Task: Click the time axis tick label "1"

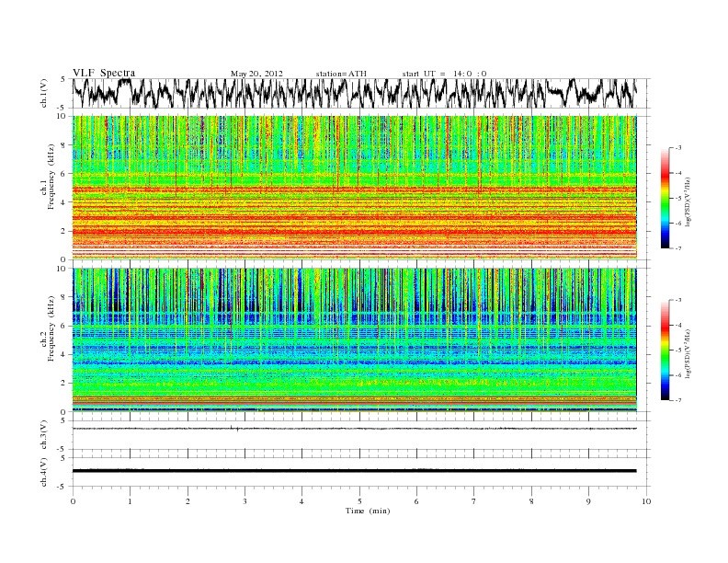Action: [130, 501]
